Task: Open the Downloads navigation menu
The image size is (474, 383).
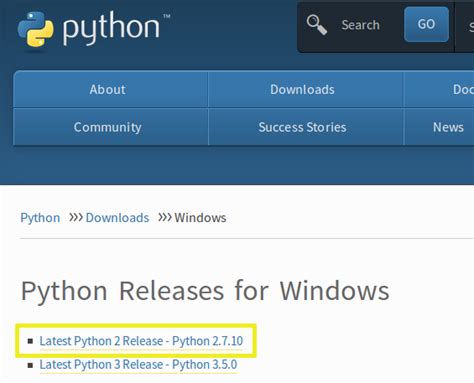Action: point(306,89)
